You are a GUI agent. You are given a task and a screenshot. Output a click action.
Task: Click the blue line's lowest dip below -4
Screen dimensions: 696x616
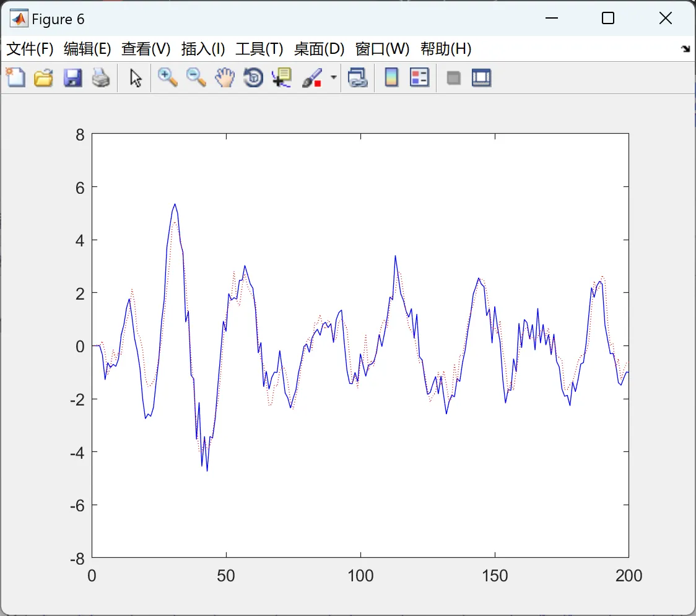pyautogui.click(x=207, y=469)
